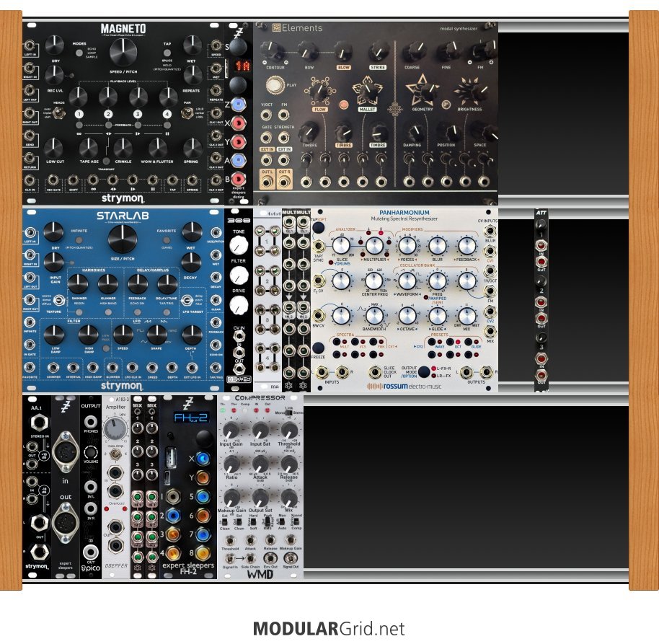This screenshot has height=644, width=659.
Task: Click the Elements OUT L jack
Action: [267, 182]
